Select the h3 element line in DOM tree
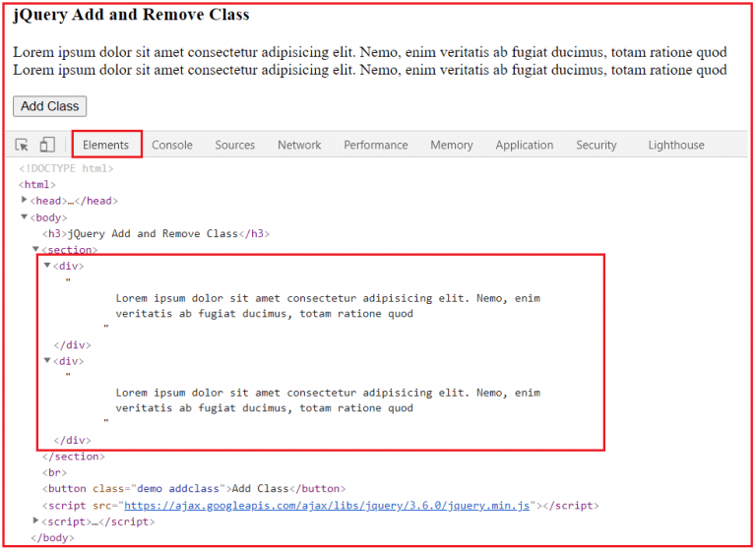The height and width of the screenshot is (552, 756). pos(156,233)
